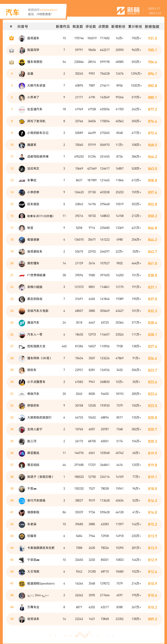Click the 捷途汽车 teal logo avatar
This screenshot has height=644, width=167.
(x=22, y=323)
